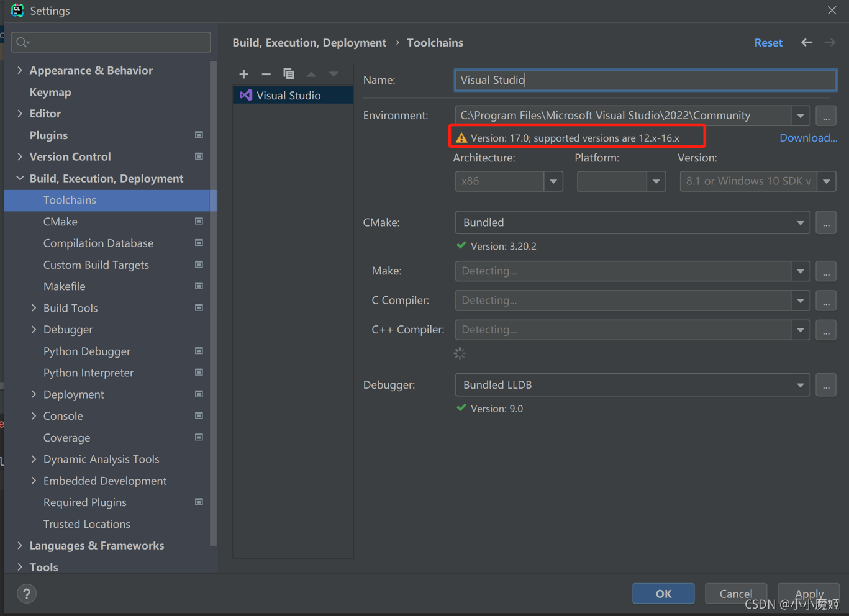The height and width of the screenshot is (616, 849).
Task: Browse for C Compiler with ellipsis button
Action: [x=826, y=301]
